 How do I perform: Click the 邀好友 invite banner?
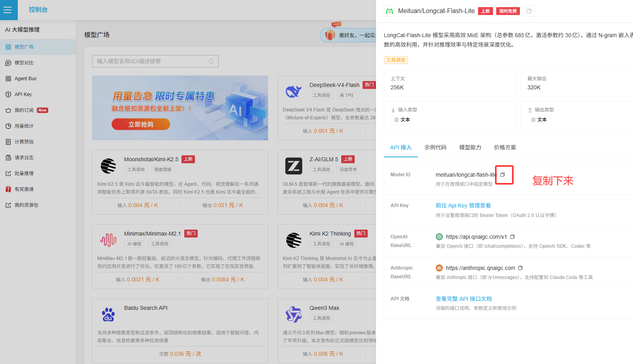click(348, 35)
